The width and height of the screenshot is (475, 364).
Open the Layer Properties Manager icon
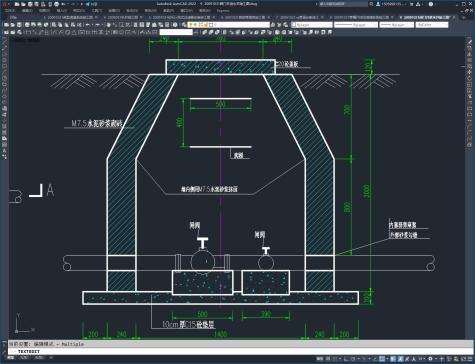coord(184,25)
